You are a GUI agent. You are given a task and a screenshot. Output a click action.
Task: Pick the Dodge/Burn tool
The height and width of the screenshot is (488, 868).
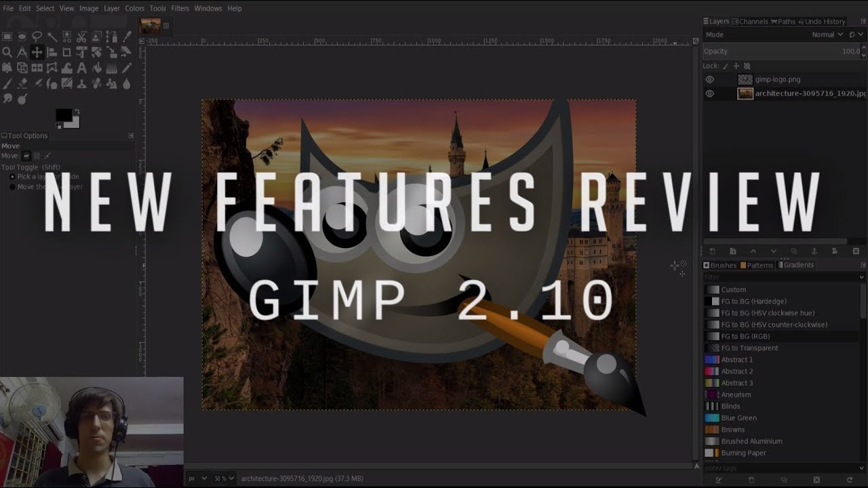pos(22,99)
